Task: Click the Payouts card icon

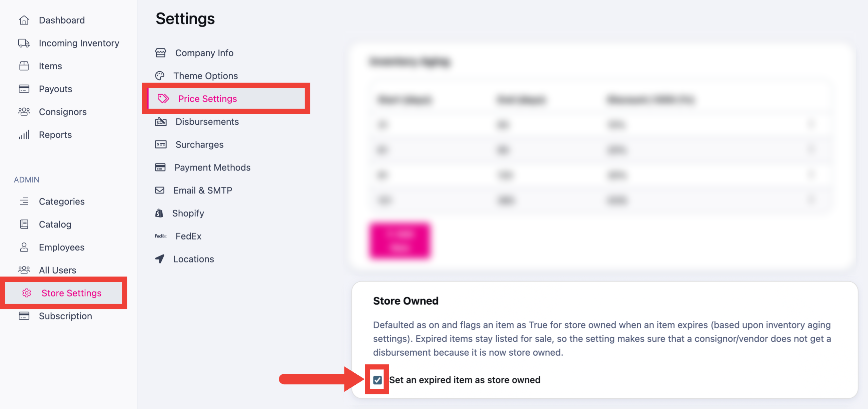Action: tap(24, 89)
